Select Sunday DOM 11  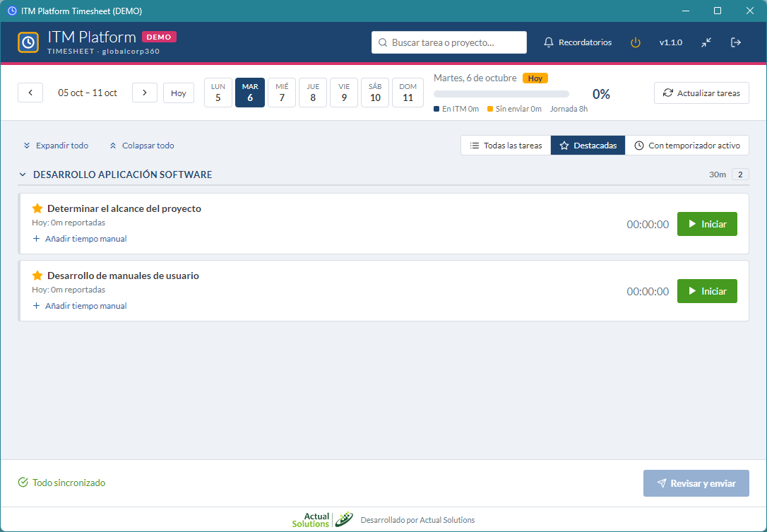click(408, 93)
